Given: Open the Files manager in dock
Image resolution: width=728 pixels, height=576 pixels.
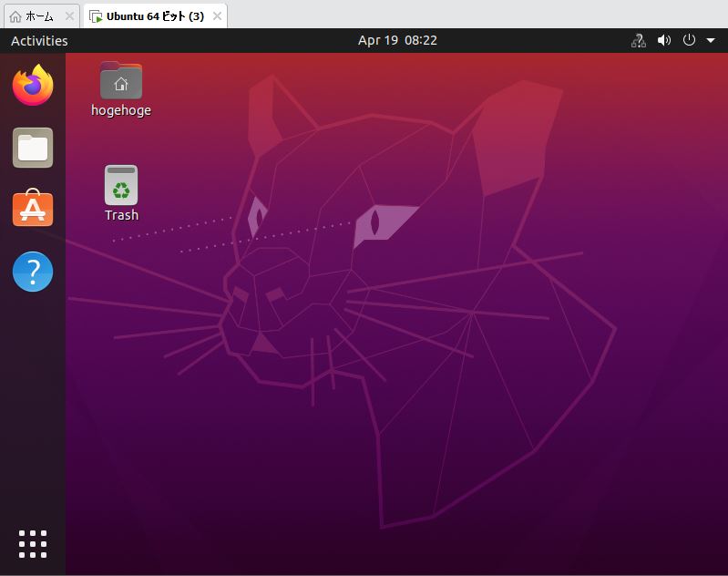Looking at the screenshot, I should [x=33, y=148].
